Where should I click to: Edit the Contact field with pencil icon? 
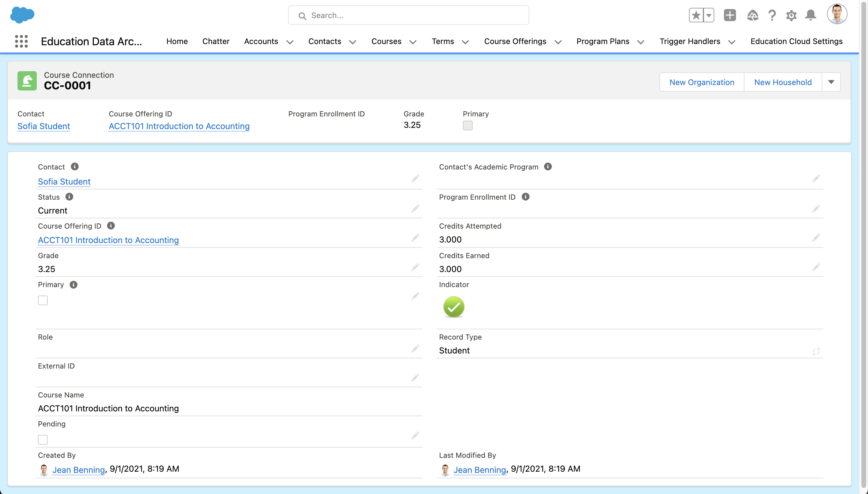pyautogui.click(x=415, y=179)
